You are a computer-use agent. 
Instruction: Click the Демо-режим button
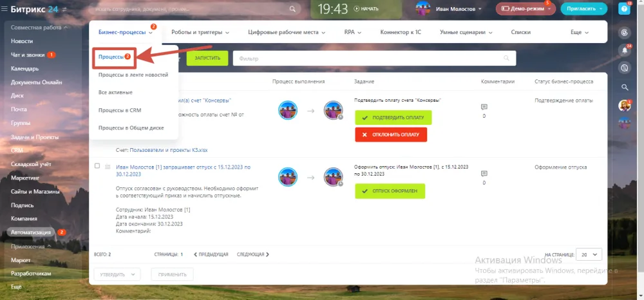526,8
